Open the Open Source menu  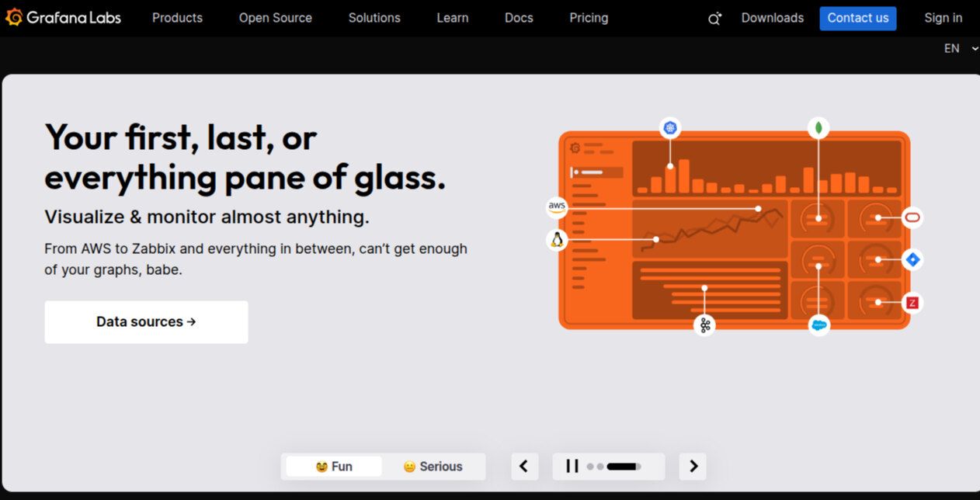click(x=275, y=18)
